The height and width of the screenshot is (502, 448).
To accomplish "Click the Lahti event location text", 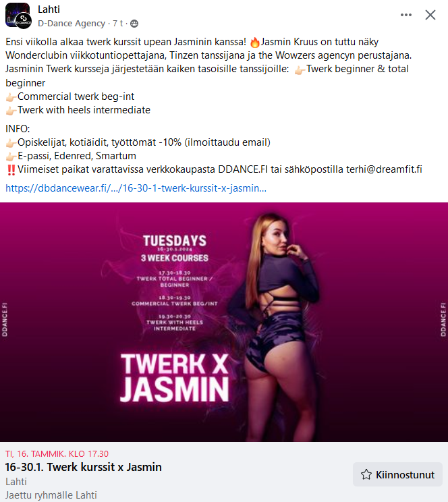I will click(x=16, y=482).
